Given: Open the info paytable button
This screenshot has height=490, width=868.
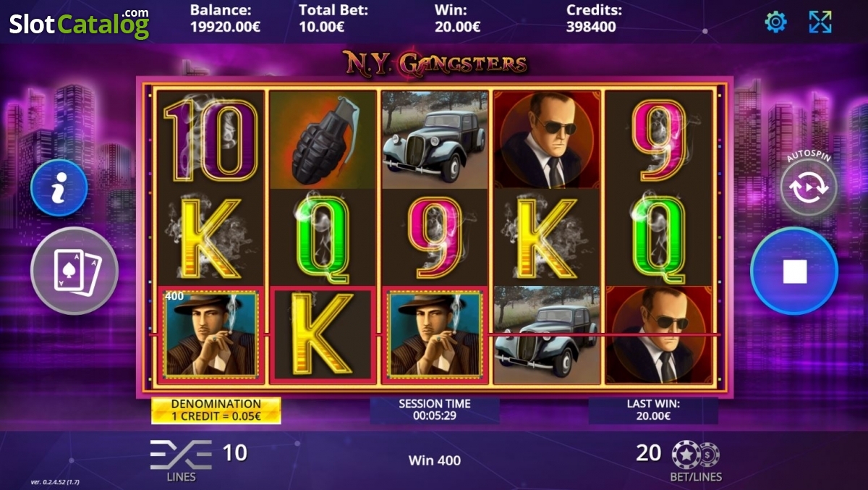Looking at the screenshot, I should [59, 188].
